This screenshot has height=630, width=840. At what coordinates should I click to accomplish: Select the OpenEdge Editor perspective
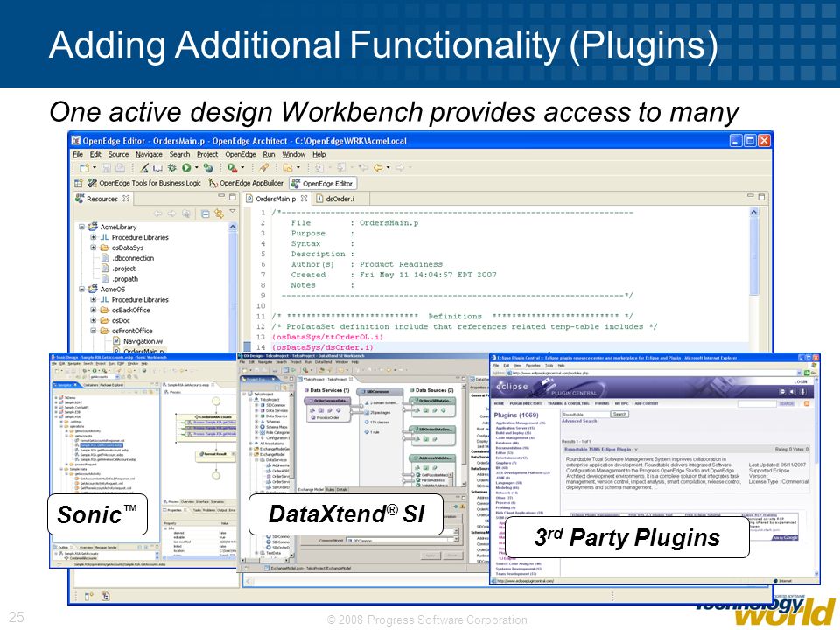coord(323,183)
